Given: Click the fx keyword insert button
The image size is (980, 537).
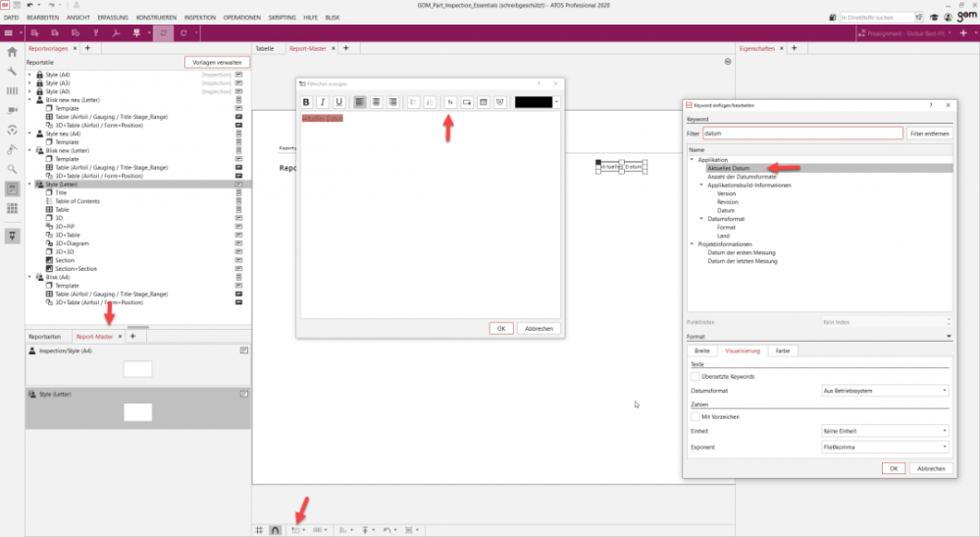Looking at the screenshot, I should (450, 102).
